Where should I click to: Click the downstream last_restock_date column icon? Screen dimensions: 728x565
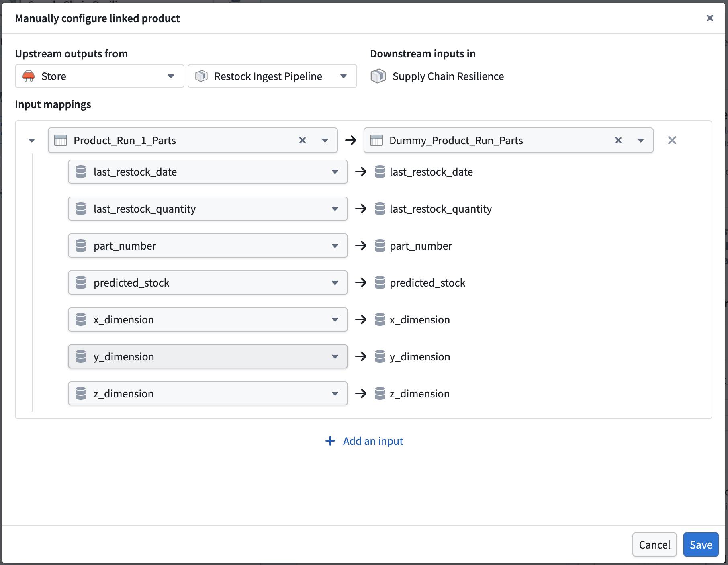pyautogui.click(x=380, y=172)
